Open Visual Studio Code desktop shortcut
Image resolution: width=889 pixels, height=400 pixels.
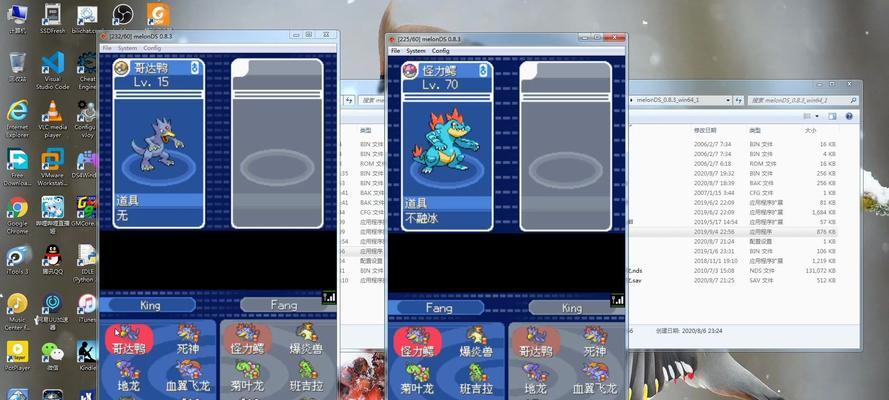click(x=52, y=71)
